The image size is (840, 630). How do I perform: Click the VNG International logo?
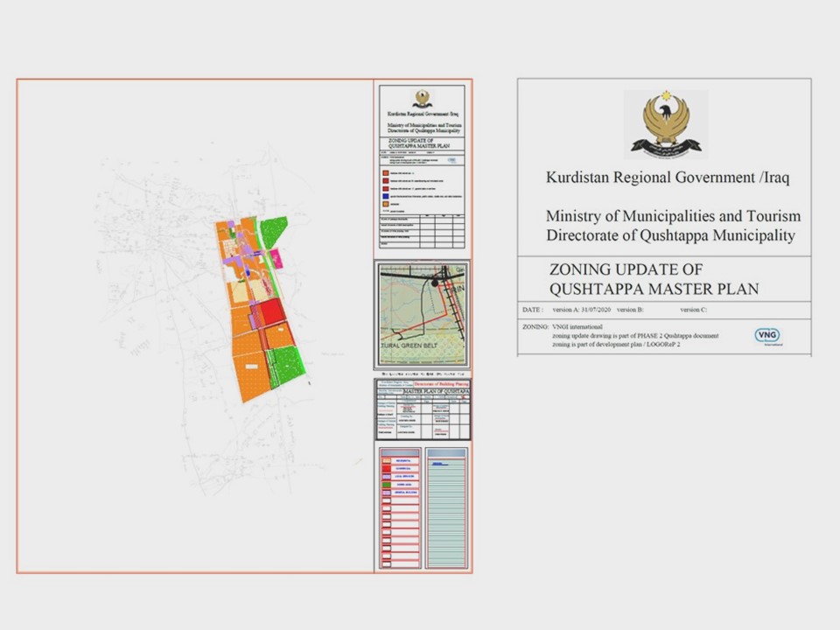click(x=767, y=336)
